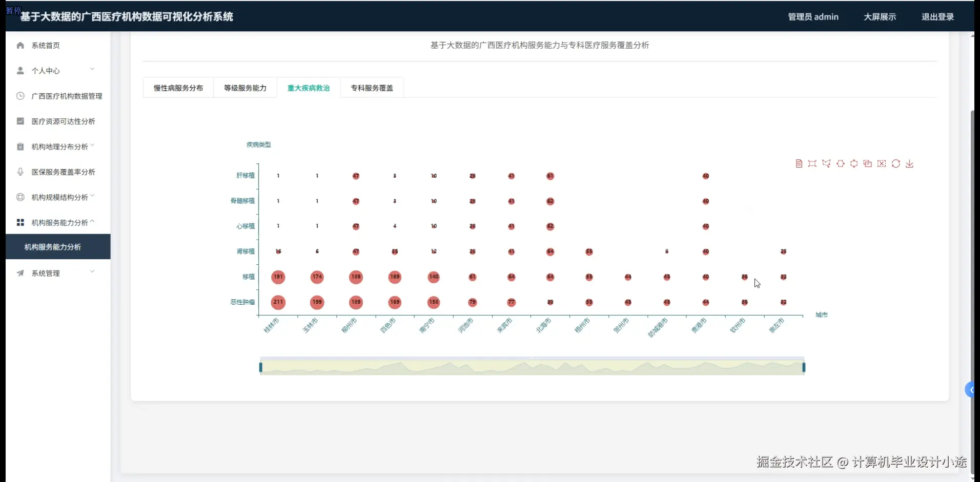
Task: Click the 肾移植 y-axis label
Action: click(246, 251)
